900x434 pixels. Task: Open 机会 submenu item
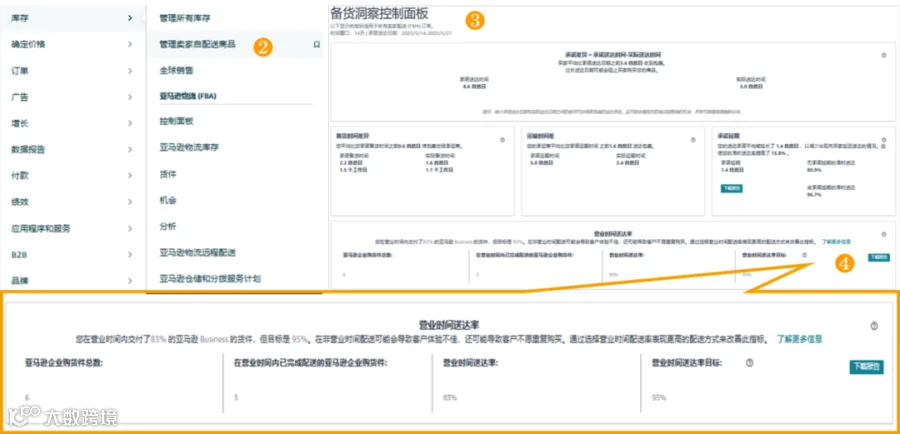coord(168,200)
